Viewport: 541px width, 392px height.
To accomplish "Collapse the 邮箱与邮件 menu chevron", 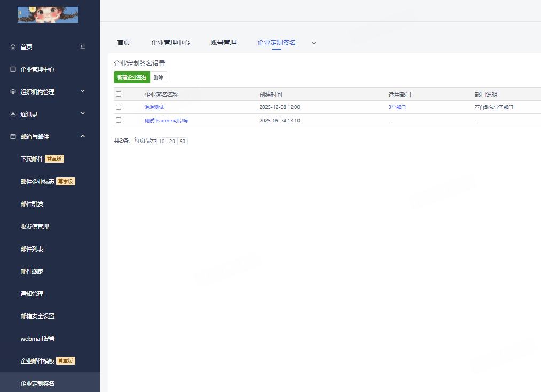I will click(83, 136).
